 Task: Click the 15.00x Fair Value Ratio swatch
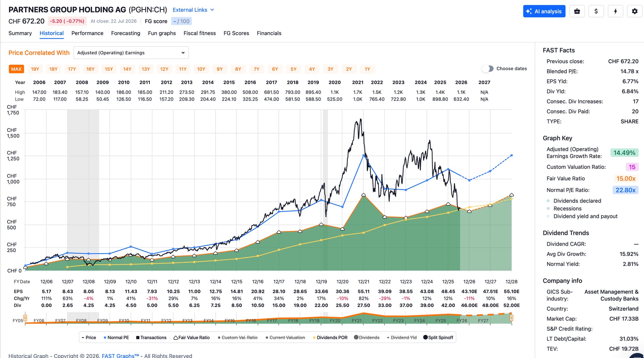tap(626, 179)
